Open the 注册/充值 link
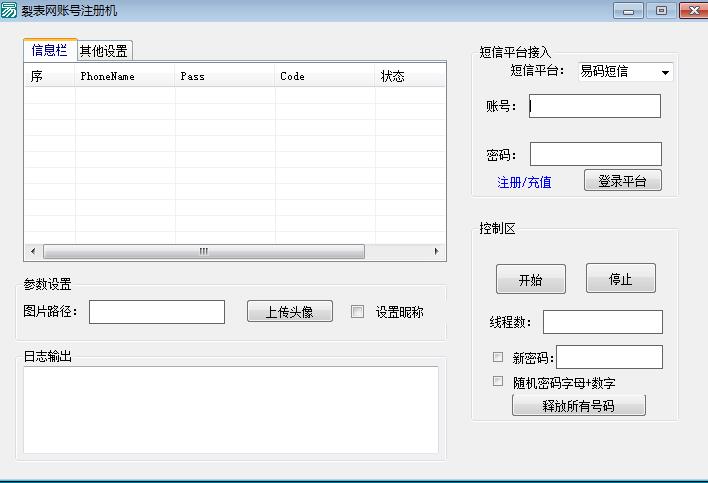 (x=524, y=182)
